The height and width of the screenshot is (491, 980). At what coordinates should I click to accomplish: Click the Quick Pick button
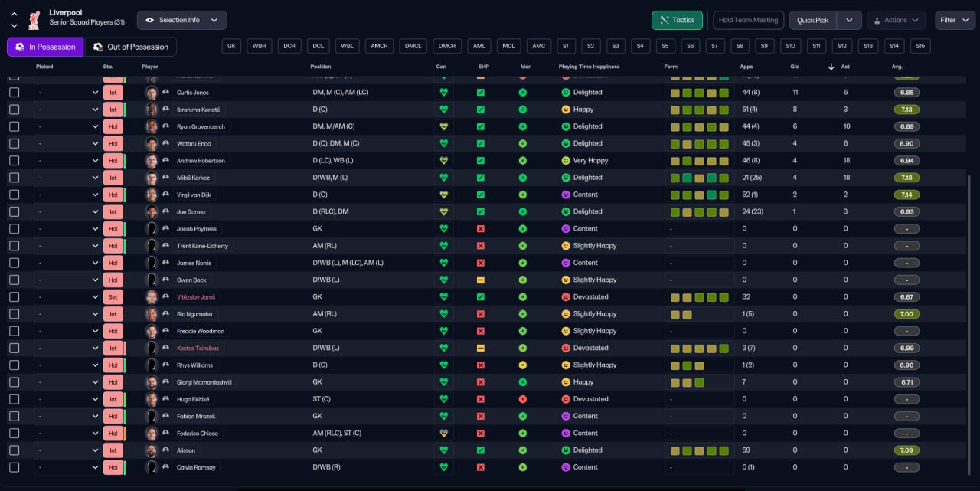click(812, 20)
